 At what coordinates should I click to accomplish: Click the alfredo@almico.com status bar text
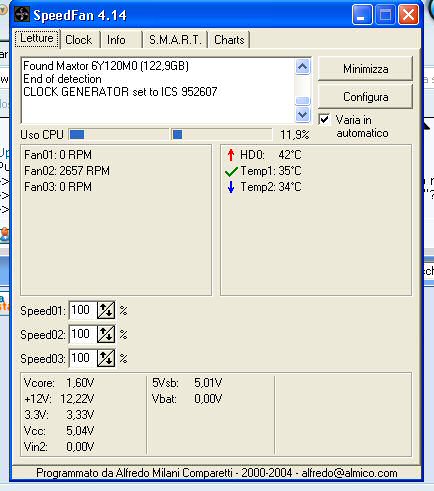tap(349, 473)
